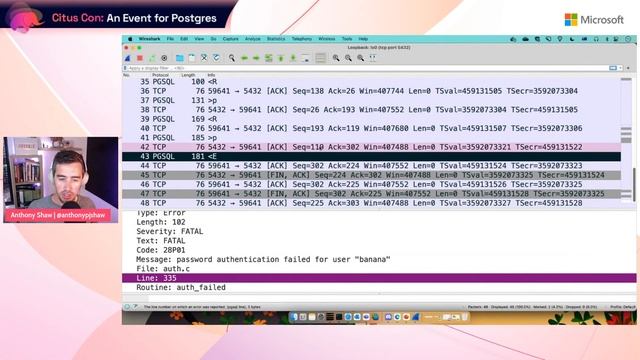Open the Capture menu
The width and height of the screenshot is (640, 360).
pyautogui.click(x=231, y=39)
